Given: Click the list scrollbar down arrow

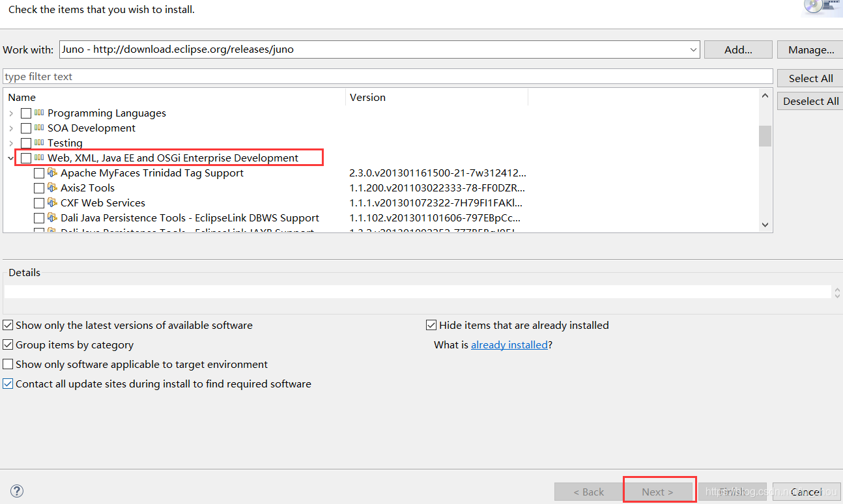Looking at the screenshot, I should point(765,225).
